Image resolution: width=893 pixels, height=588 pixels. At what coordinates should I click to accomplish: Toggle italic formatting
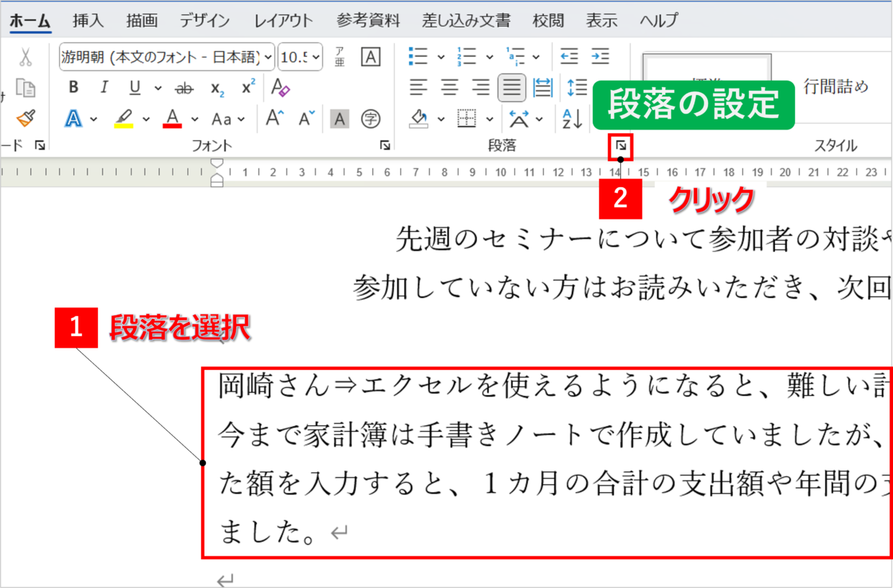(x=104, y=88)
